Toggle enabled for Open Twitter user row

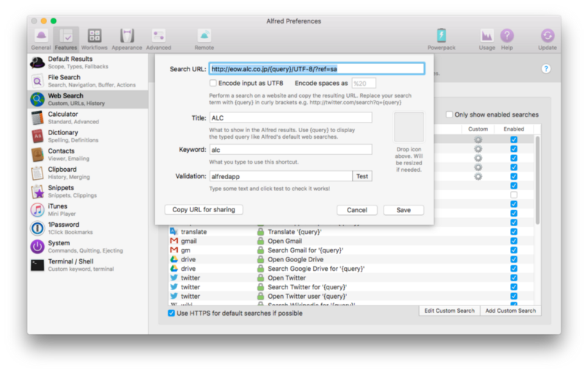coord(514,296)
